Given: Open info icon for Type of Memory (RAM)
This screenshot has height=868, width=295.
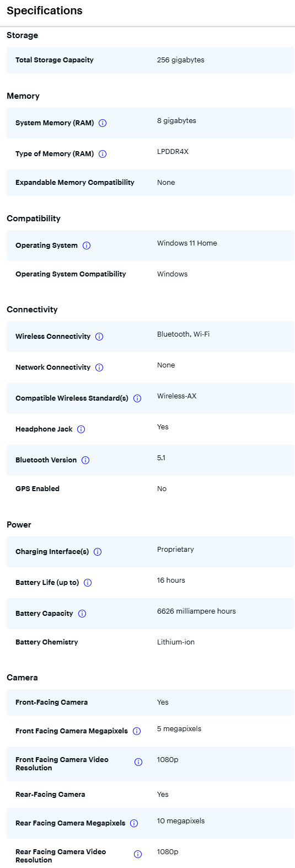Looking at the screenshot, I should coord(103,154).
